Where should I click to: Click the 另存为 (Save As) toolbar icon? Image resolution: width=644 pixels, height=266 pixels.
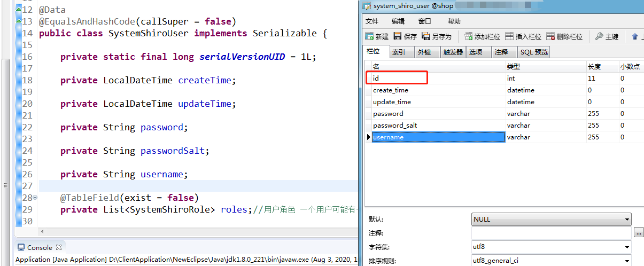(426, 36)
